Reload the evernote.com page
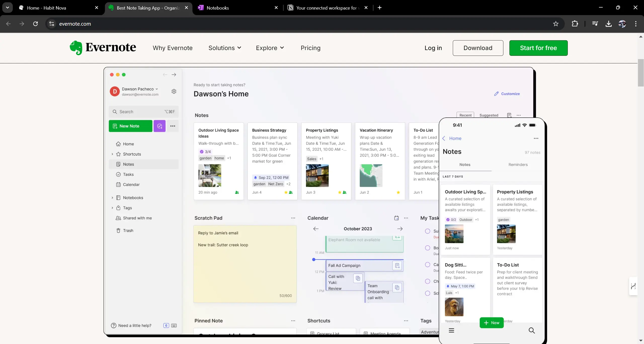 (x=35, y=24)
